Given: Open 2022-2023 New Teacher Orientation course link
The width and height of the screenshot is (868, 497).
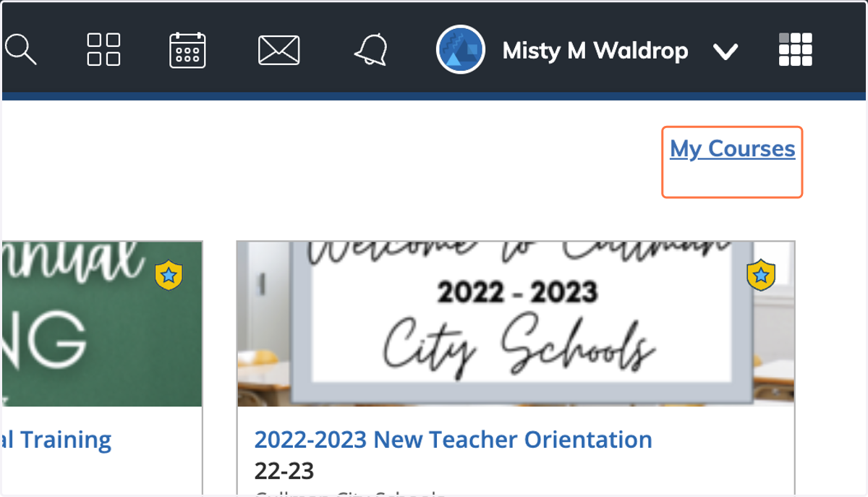Looking at the screenshot, I should click(453, 439).
